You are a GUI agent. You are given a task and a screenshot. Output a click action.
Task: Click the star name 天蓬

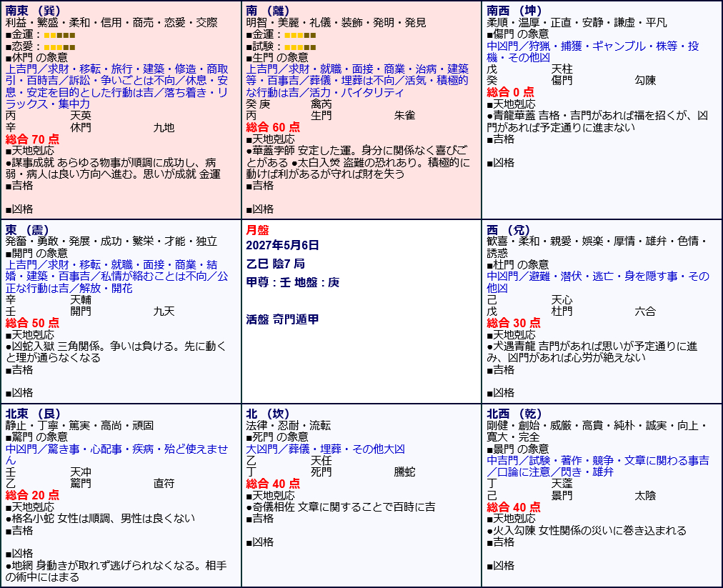562,484
